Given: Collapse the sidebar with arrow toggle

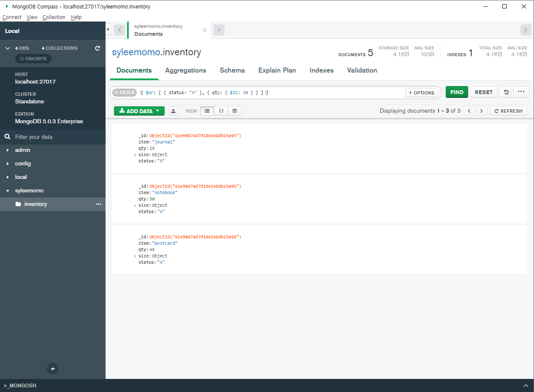Looking at the screenshot, I should 108,30.
